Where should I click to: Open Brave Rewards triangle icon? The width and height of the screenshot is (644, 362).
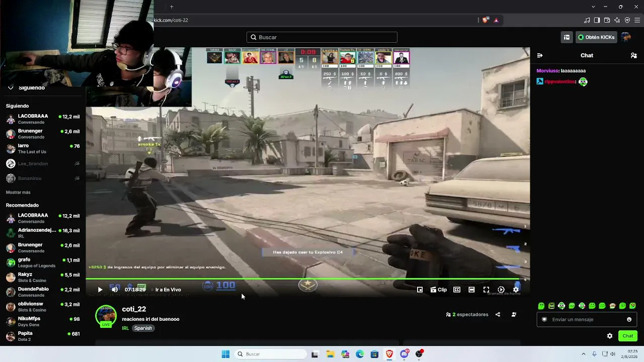pyautogui.click(x=496, y=20)
